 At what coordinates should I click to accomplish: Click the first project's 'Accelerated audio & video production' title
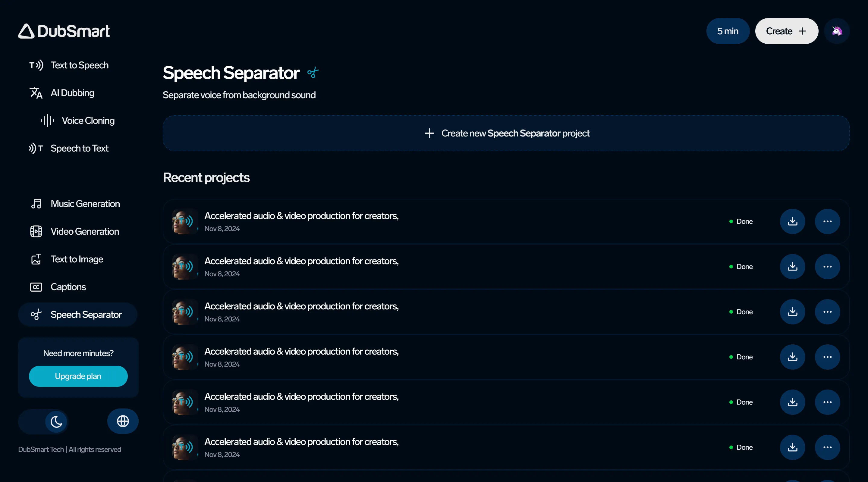[302, 216]
